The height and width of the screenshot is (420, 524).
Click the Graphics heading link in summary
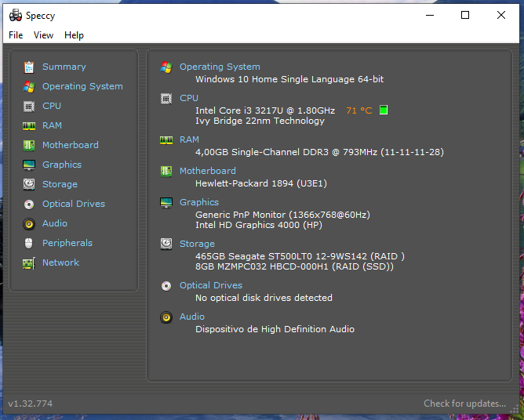tap(199, 202)
